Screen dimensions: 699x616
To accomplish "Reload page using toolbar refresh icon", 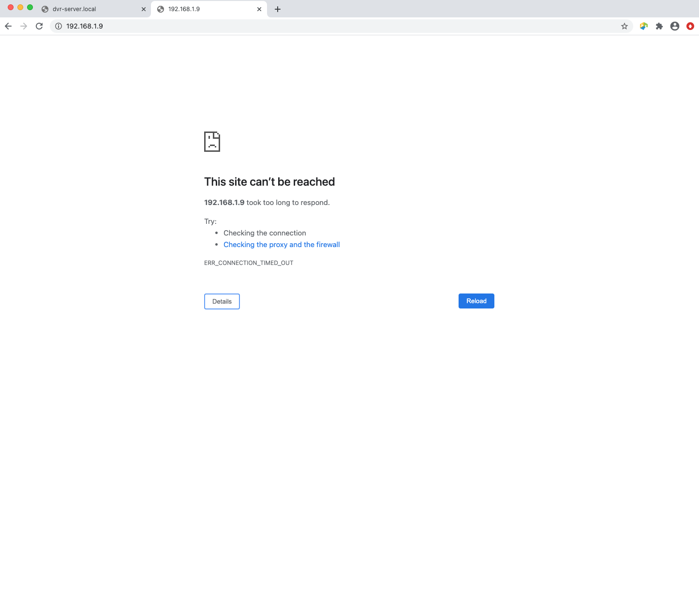I will point(39,26).
